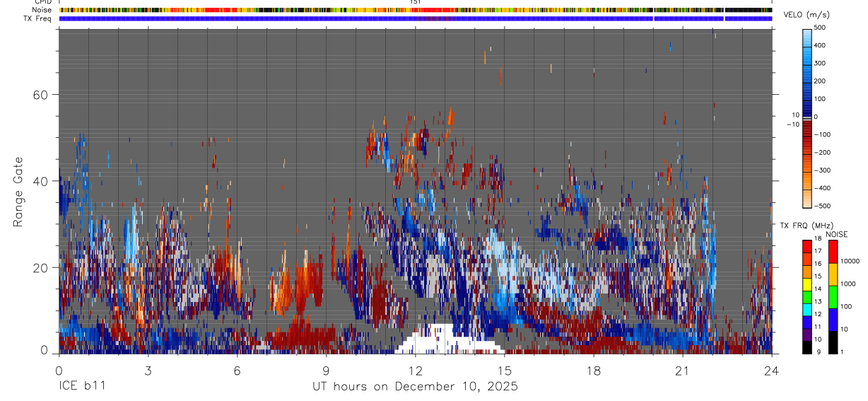Click the 1000 tick on NOISE scale
This screenshot has height=401, width=868.
point(848,284)
